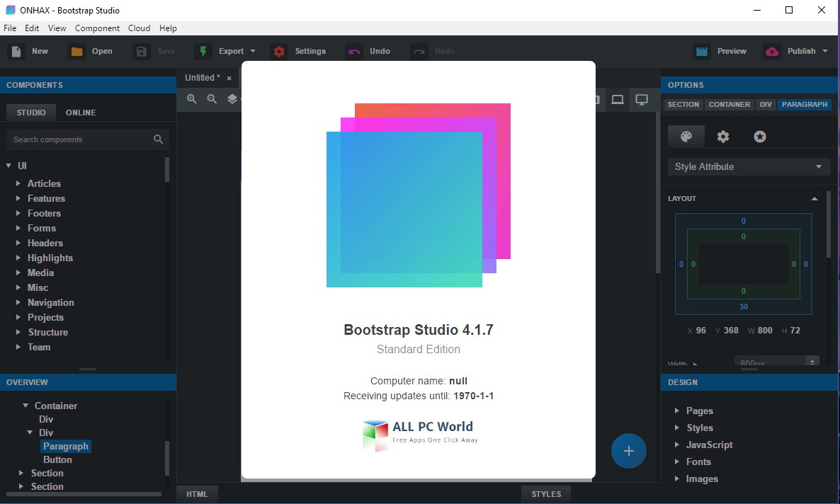Screen dimensions: 840x504
Task: Collapse the LAYOUT section
Action: (815, 199)
